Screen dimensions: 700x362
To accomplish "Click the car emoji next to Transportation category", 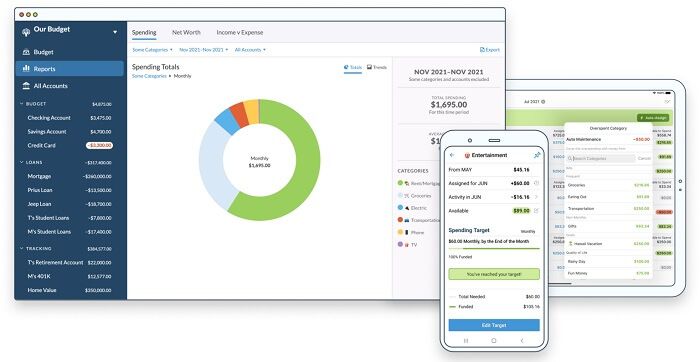I will tap(407, 220).
